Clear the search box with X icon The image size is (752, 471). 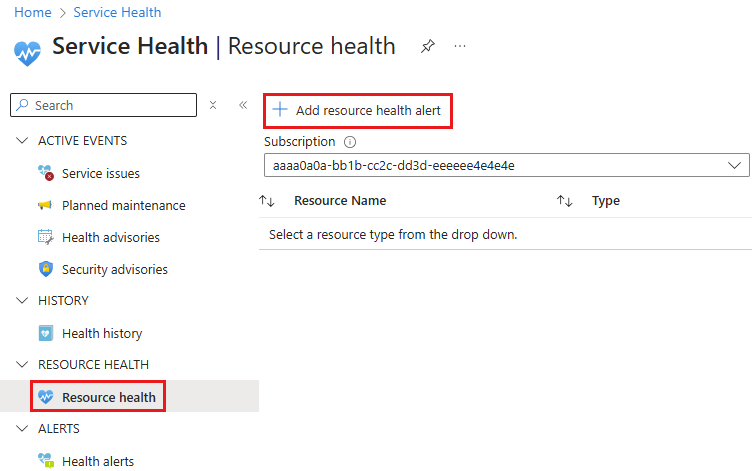[x=213, y=105]
